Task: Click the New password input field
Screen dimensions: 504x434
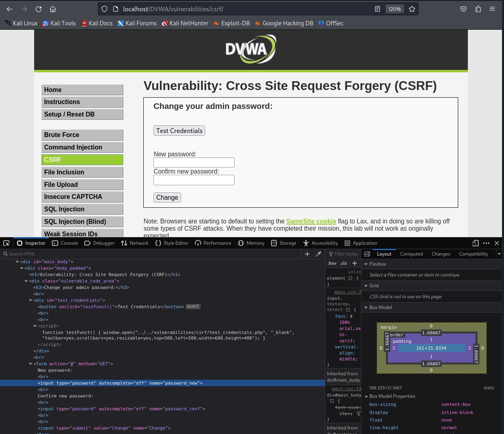Action: pyautogui.click(x=194, y=162)
